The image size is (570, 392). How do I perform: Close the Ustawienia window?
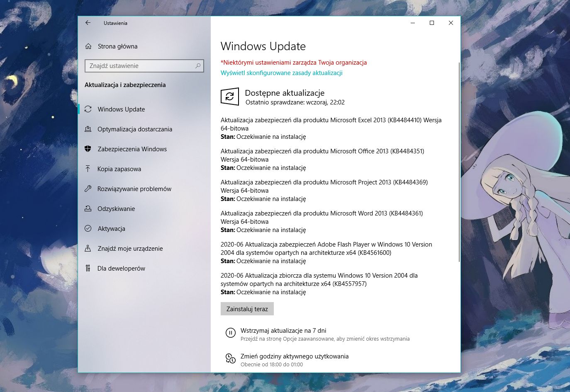pos(451,23)
